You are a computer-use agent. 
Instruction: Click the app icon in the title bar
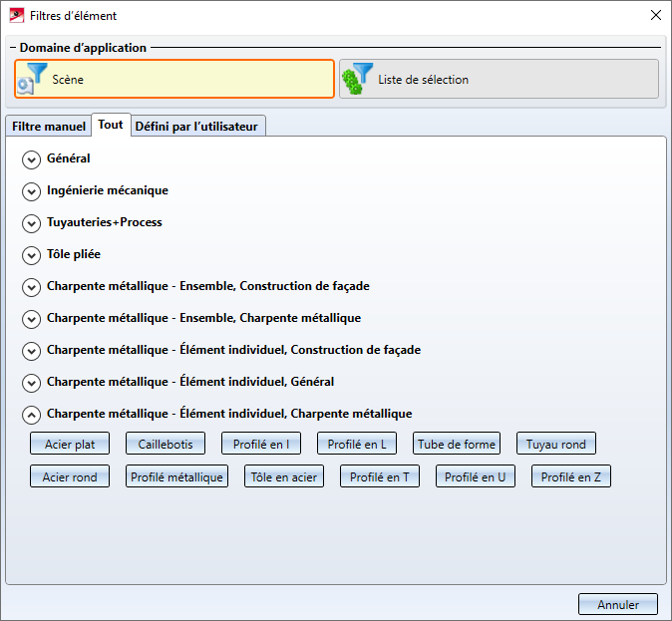coord(16,15)
